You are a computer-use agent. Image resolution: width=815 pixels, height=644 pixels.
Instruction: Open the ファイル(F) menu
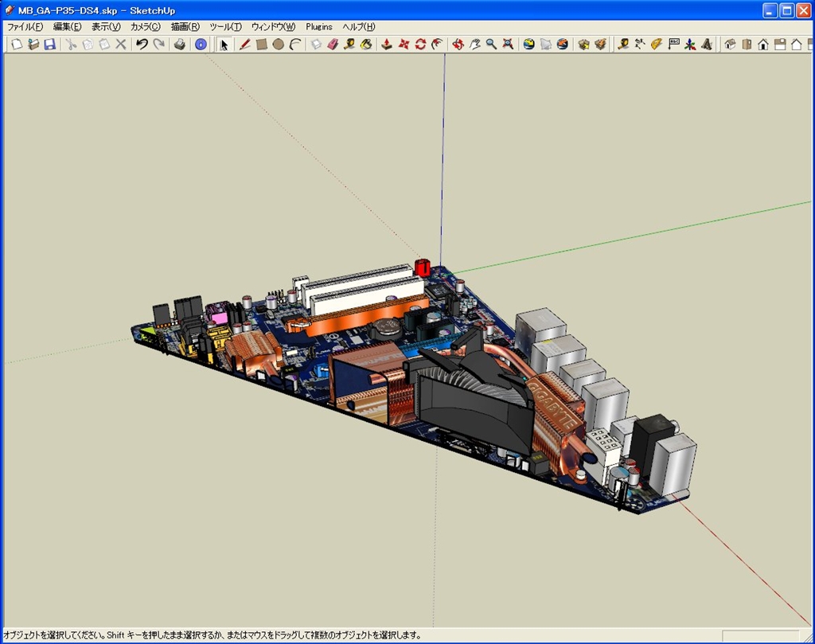click(x=25, y=27)
